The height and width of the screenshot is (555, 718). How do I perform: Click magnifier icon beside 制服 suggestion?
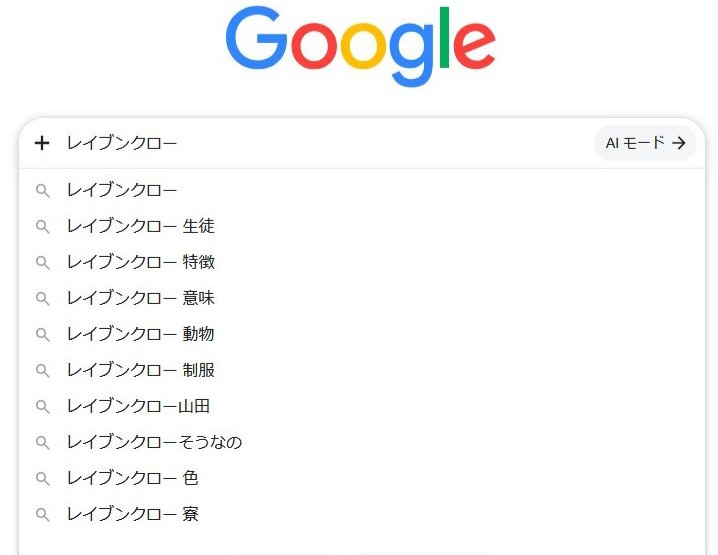tap(43, 371)
